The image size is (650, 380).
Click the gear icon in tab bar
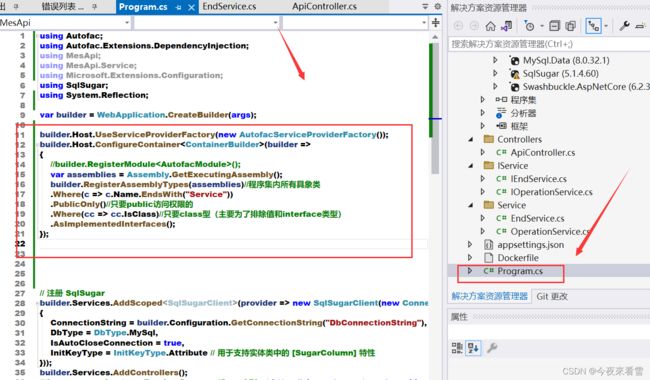tap(438, 7)
